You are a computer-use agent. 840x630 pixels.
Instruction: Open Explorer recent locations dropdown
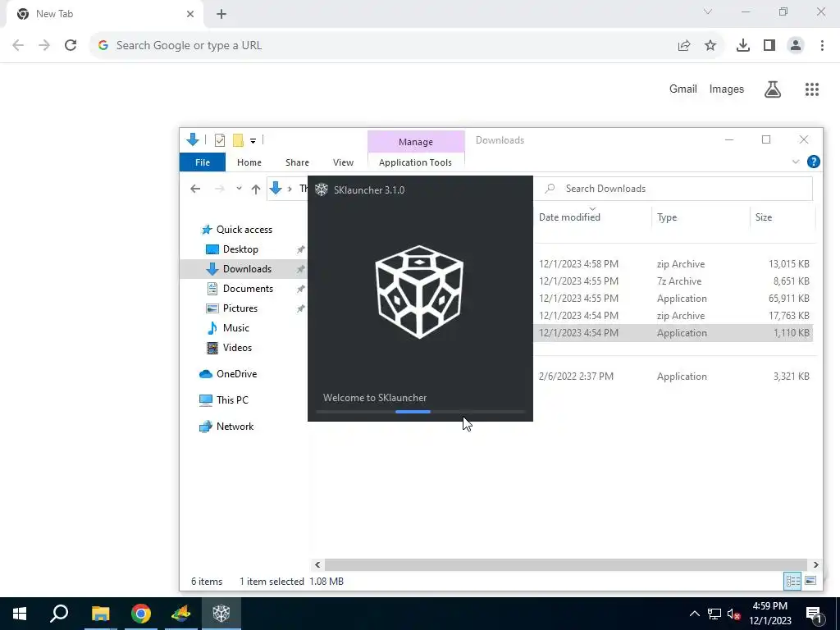click(239, 189)
